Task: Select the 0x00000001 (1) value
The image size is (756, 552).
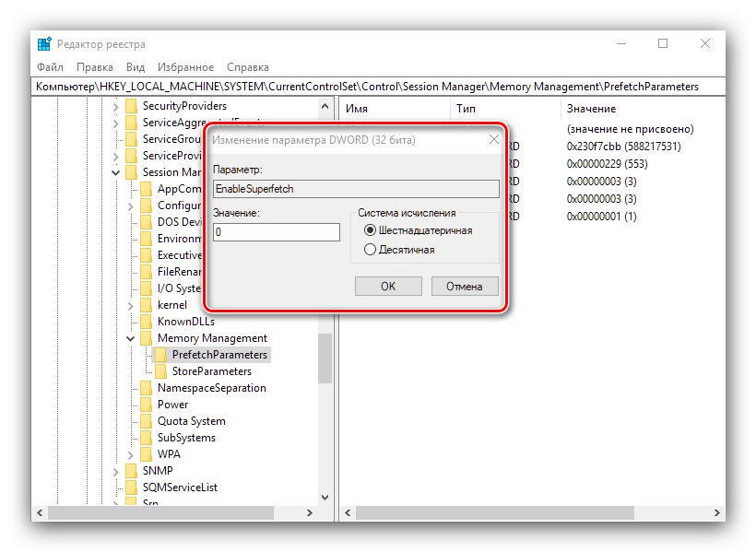Action: coord(602,217)
